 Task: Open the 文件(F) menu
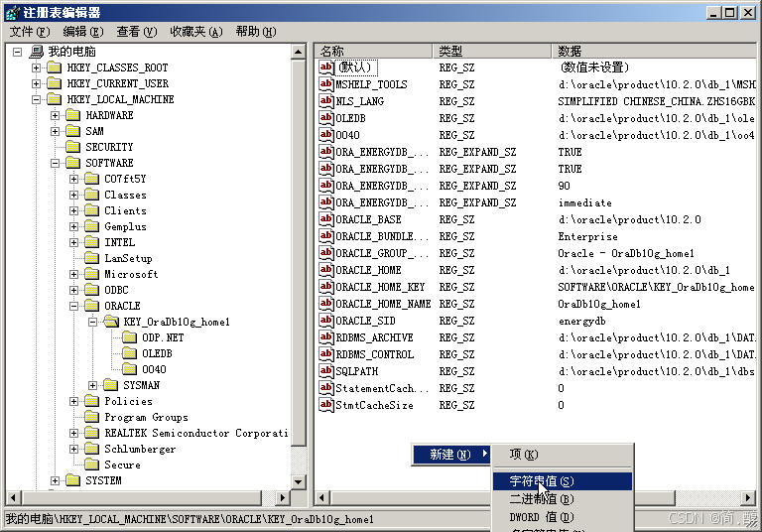30,32
